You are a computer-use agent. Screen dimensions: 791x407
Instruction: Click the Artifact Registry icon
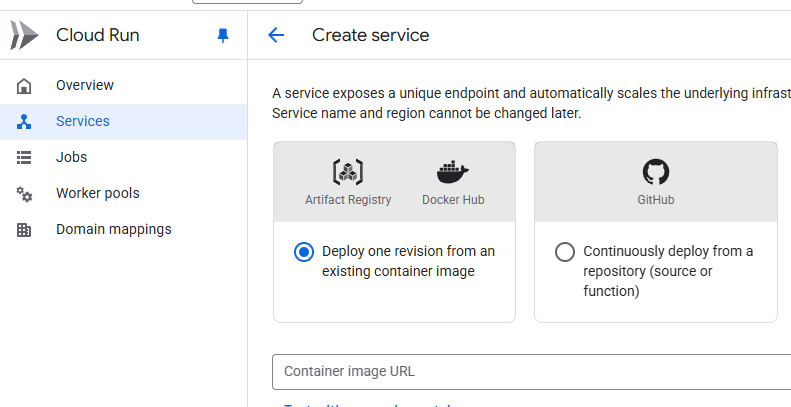(x=348, y=172)
